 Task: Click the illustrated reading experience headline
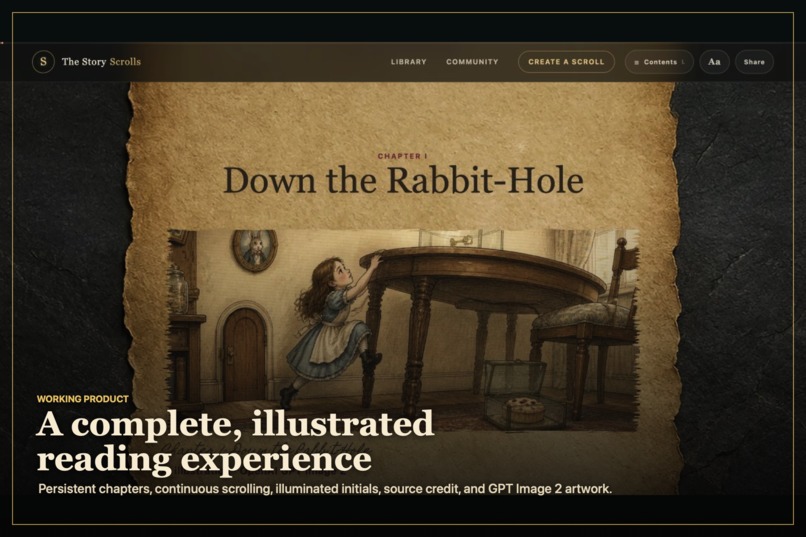[235, 441]
